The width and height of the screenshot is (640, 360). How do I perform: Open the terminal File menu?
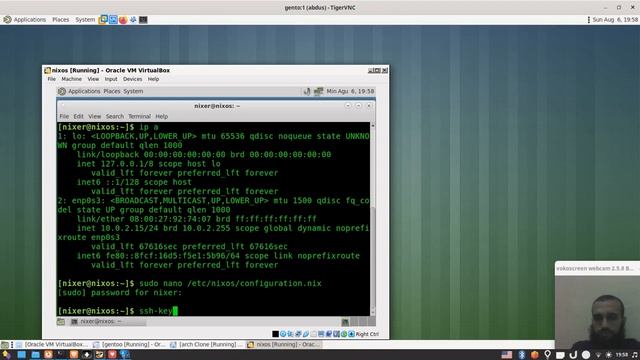64,116
